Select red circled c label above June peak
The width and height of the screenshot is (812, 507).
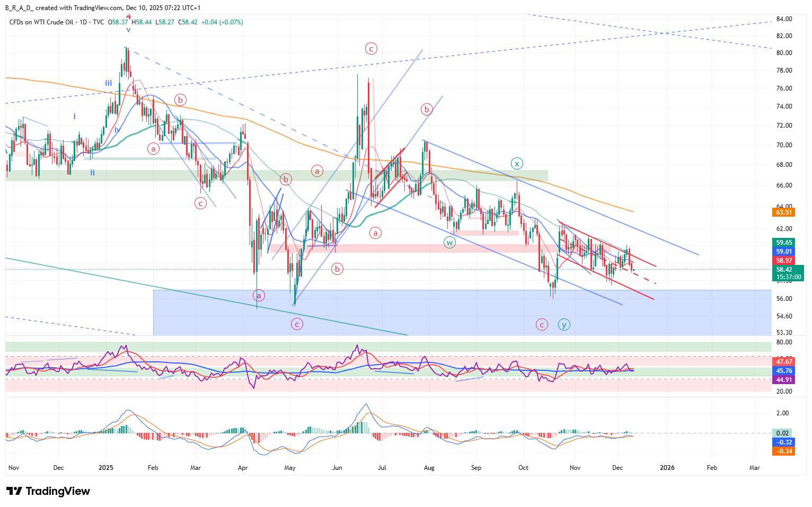[x=371, y=49]
